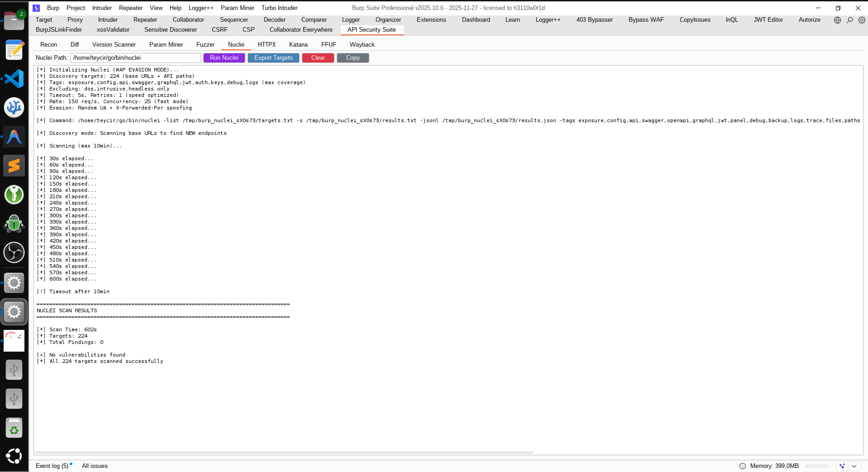This screenshot has height=472, width=868.
Task: Open the Arduino-style purple peak dock icon
Action: point(14,137)
